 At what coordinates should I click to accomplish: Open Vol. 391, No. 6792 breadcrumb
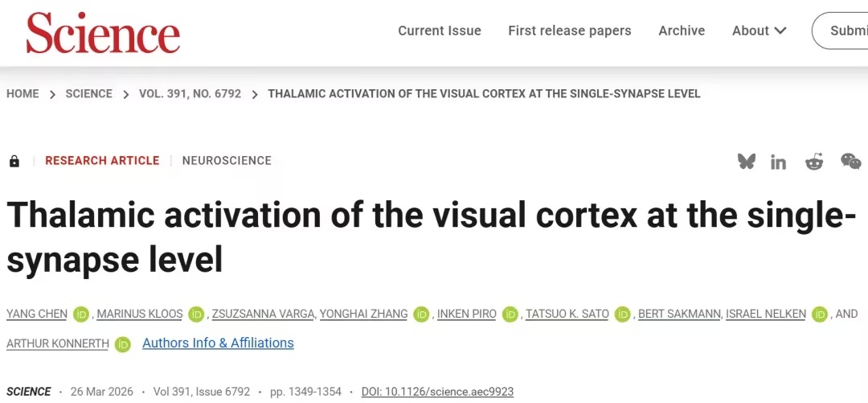tap(190, 94)
